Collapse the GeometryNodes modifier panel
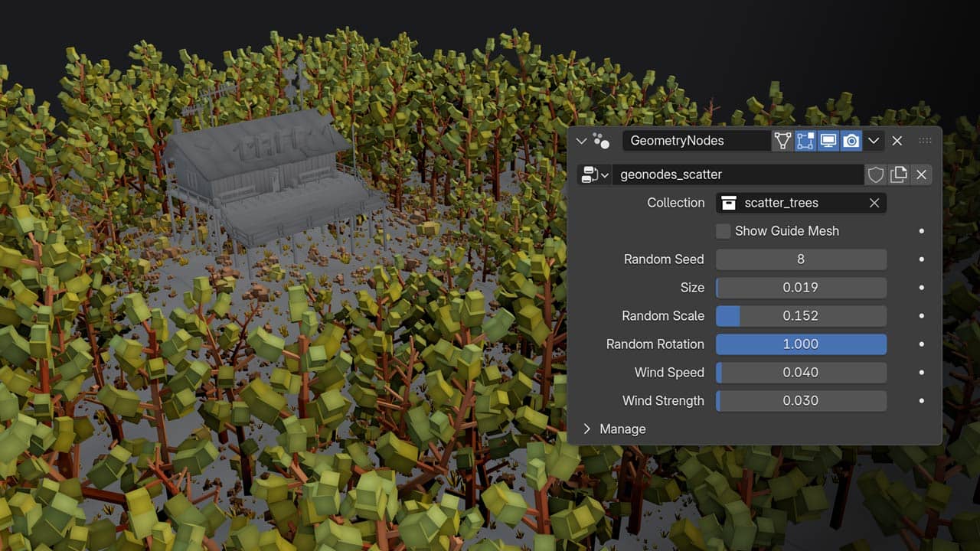 (581, 141)
